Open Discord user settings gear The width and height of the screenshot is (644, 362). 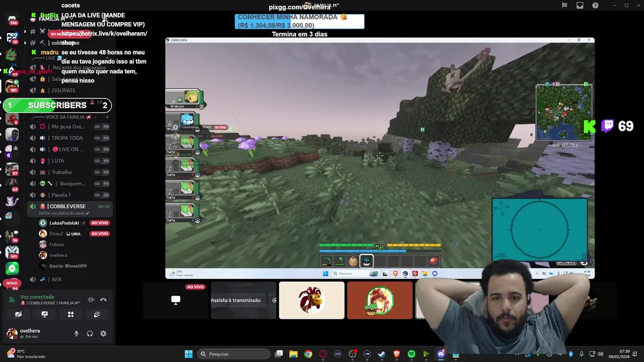(x=103, y=333)
